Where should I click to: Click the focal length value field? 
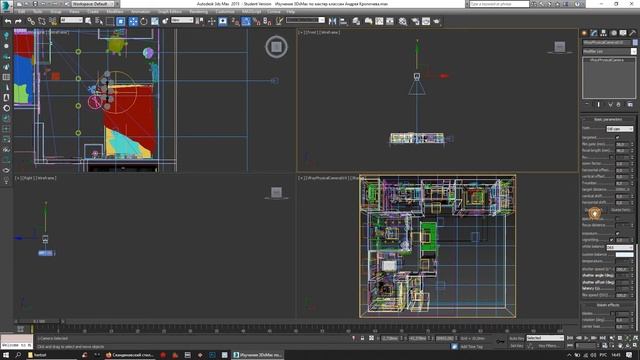622,151
